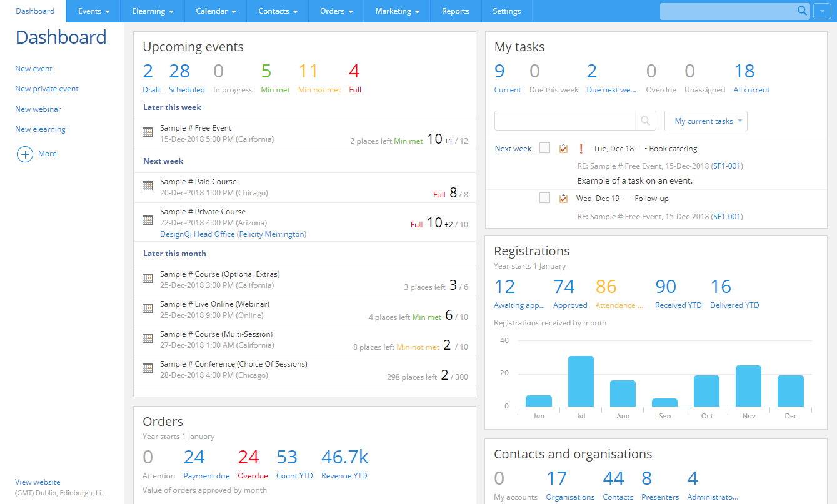Click calendar icon beside Sample # Conference
Screen dimensions: 837x504
148,368
